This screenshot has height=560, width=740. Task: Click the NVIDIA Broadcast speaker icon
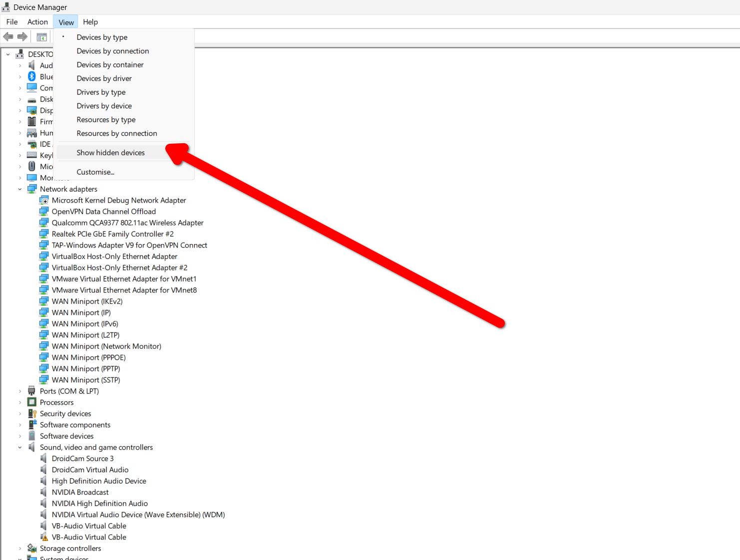(x=44, y=492)
